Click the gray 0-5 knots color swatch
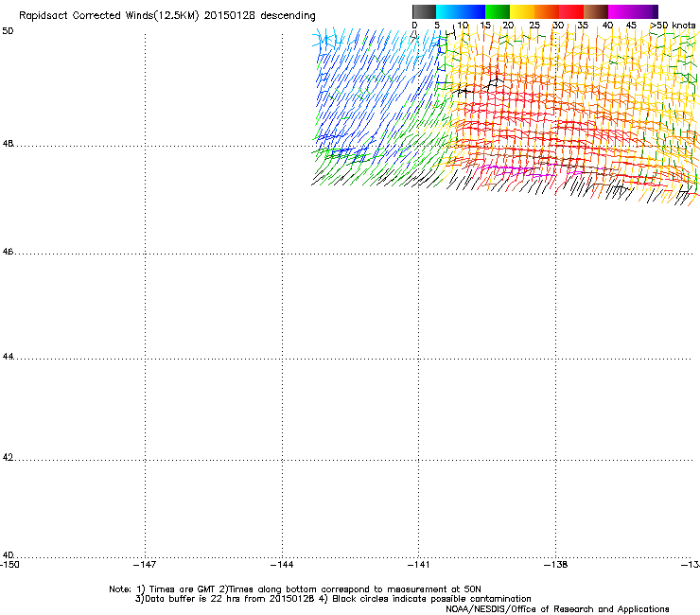700x615 pixels. click(424, 11)
